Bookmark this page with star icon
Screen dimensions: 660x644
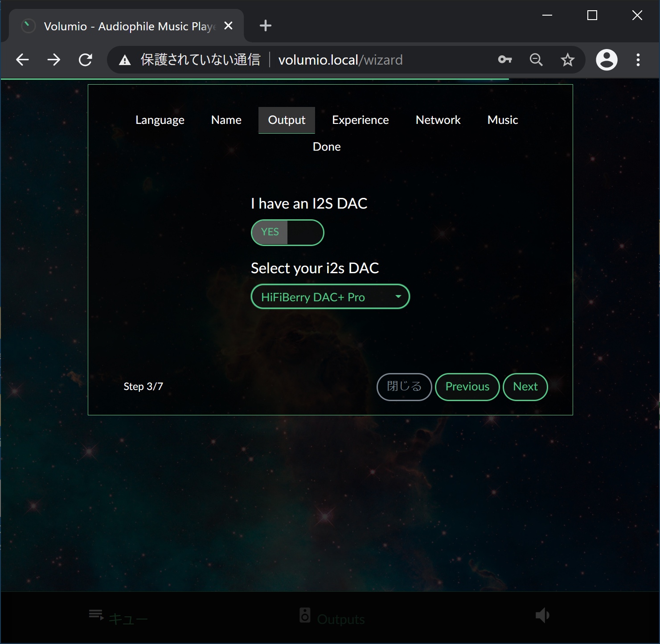[567, 60]
